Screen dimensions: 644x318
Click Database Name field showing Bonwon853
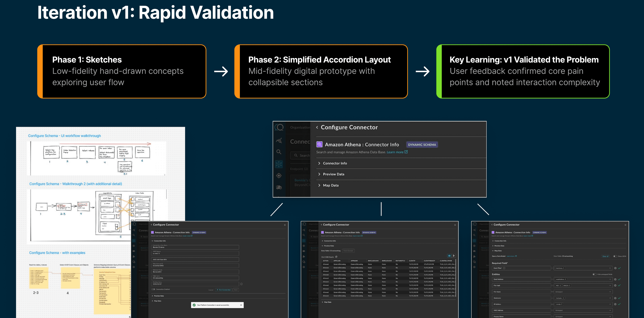(195, 272)
